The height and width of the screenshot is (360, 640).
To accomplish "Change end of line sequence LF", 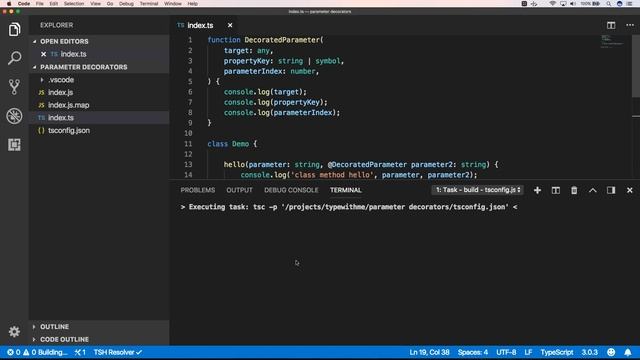I will pos(528,352).
